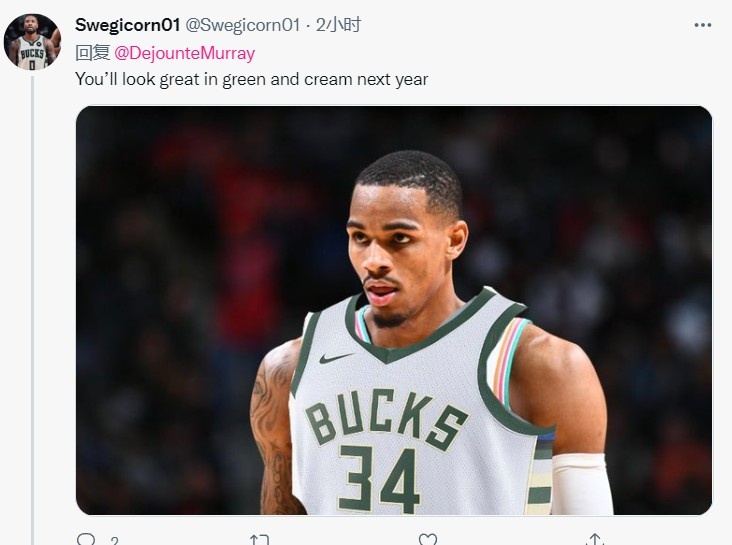This screenshot has height=545, width=732.
Task: Click the retweet arrows icon
Action: 260,540
